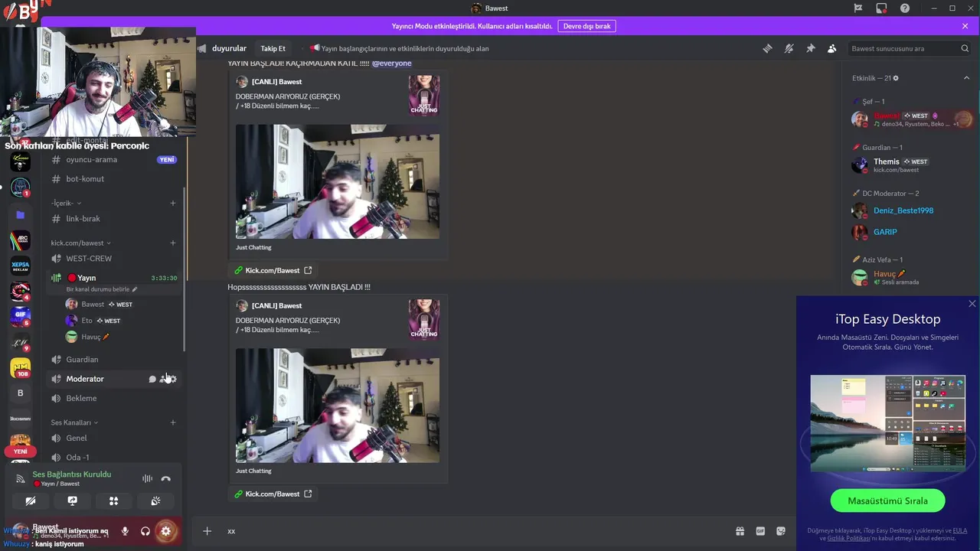The height and width of the screenshot is (551, 980).
Task: Collapse the Etkinlik list chevron
Action: [x=965, y=78]
